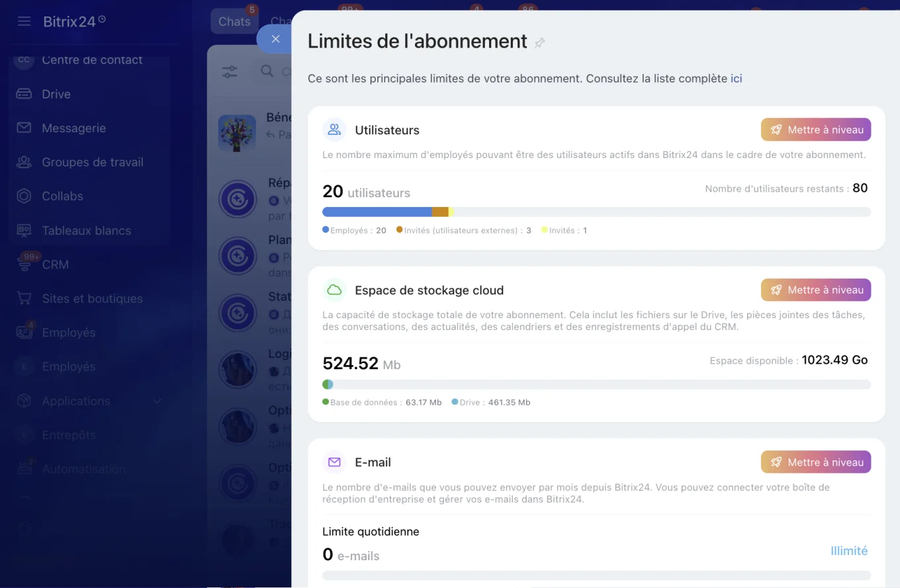
Task: Click the green Base de données legend dot
Action: coord(326,401)
